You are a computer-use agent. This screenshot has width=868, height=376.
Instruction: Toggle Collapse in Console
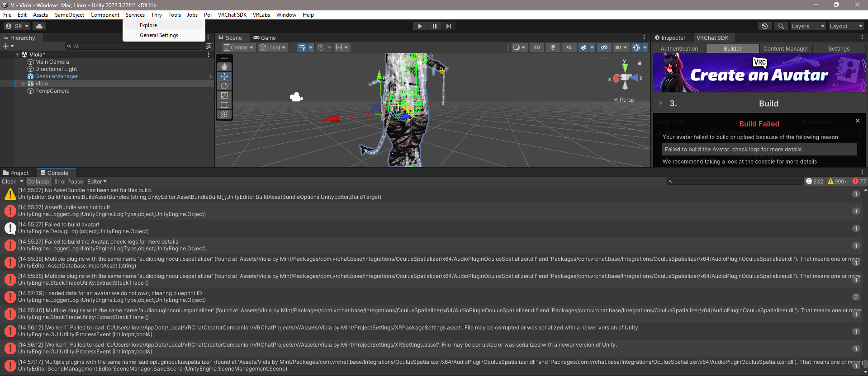click(x=38, y=182)
